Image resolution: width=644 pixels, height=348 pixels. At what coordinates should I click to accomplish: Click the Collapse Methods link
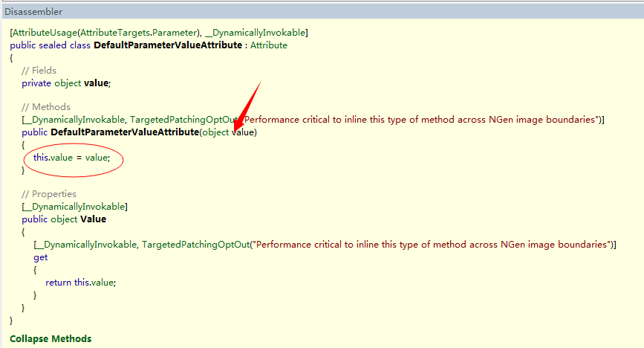pos(51,338)
